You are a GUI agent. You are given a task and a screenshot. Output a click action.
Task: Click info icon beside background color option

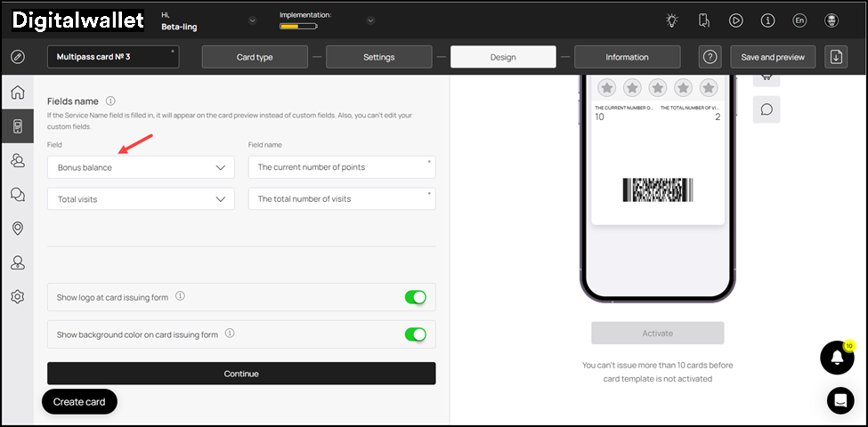pos(231,334)
